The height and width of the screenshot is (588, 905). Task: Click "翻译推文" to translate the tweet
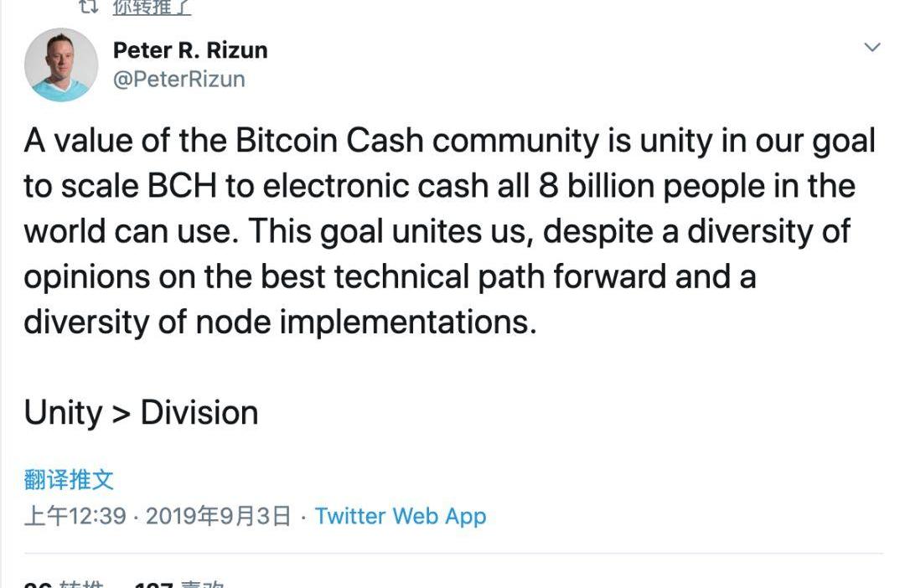[x=69, y=480]
